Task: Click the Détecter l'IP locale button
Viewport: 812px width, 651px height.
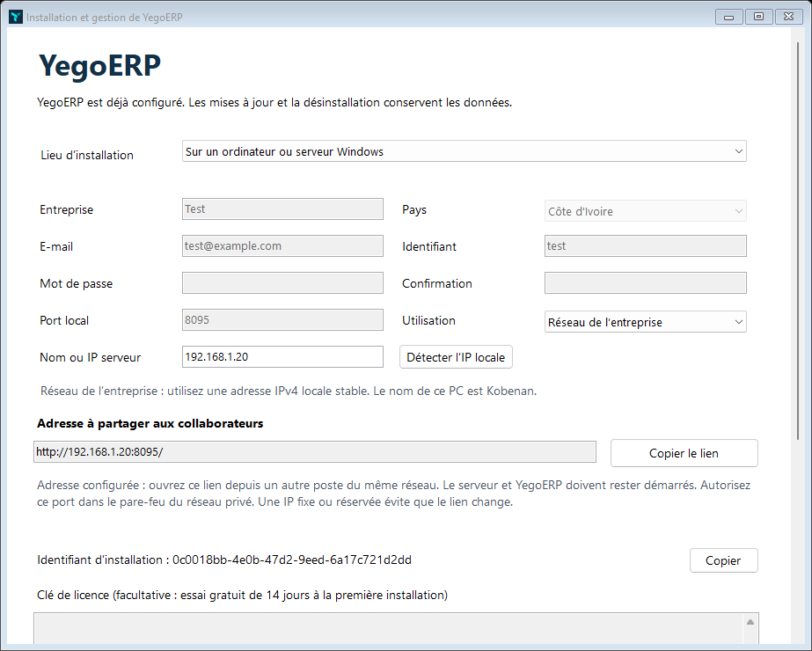Action: [456, 357]
